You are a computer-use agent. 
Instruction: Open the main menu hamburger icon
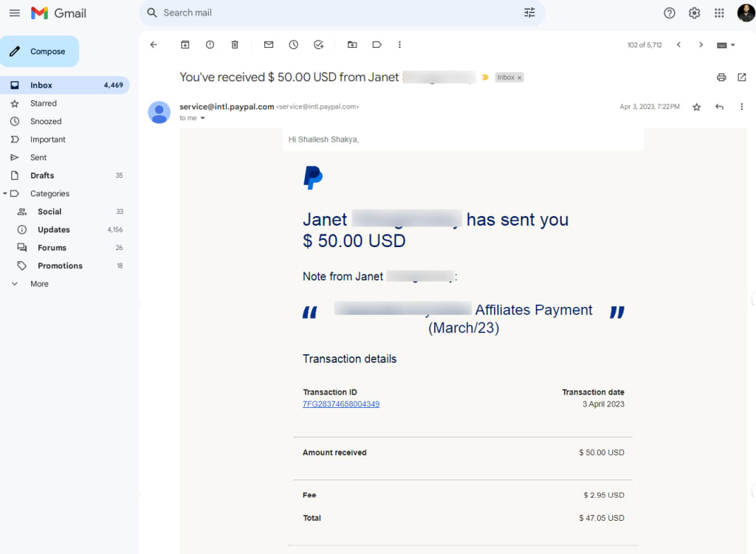pos(15,13)
